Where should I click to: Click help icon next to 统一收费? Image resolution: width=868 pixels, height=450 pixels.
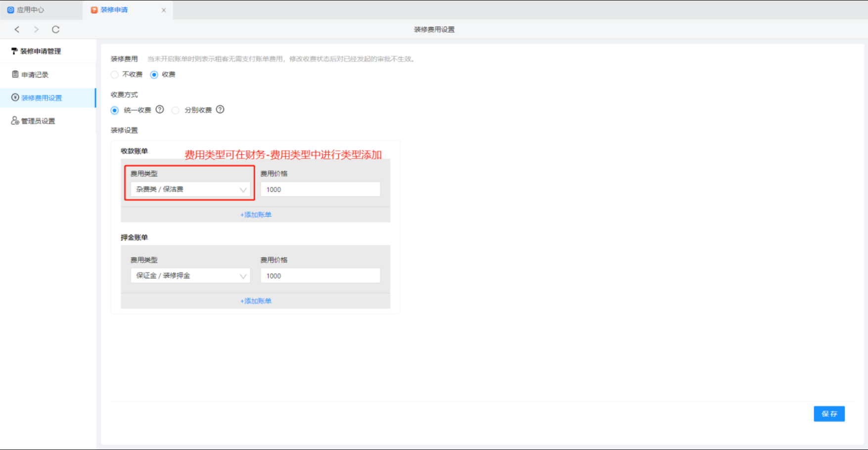pyautogui.click(x=160, y=110)
